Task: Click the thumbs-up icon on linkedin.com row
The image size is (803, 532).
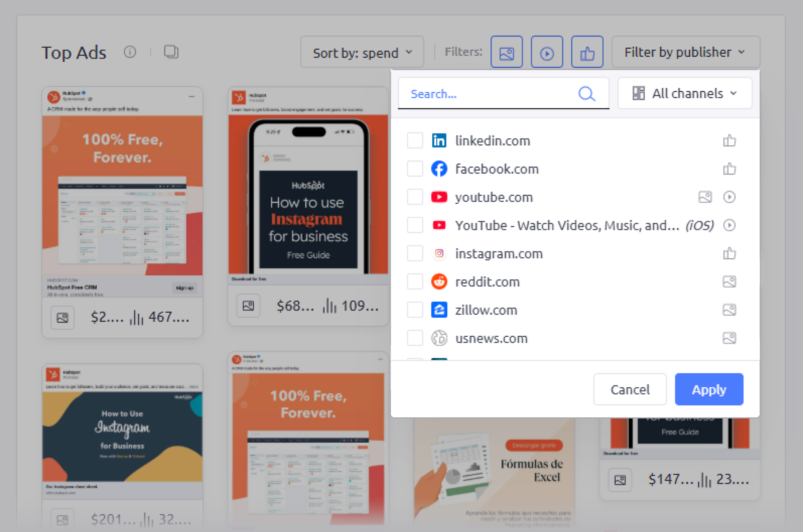Action: pos(729,140)
